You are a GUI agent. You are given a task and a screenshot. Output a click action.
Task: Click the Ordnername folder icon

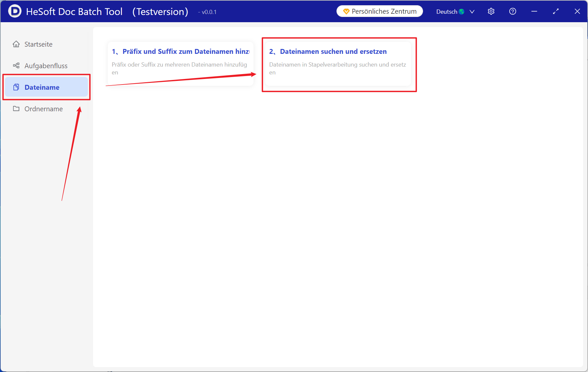(x=16, y=109)
